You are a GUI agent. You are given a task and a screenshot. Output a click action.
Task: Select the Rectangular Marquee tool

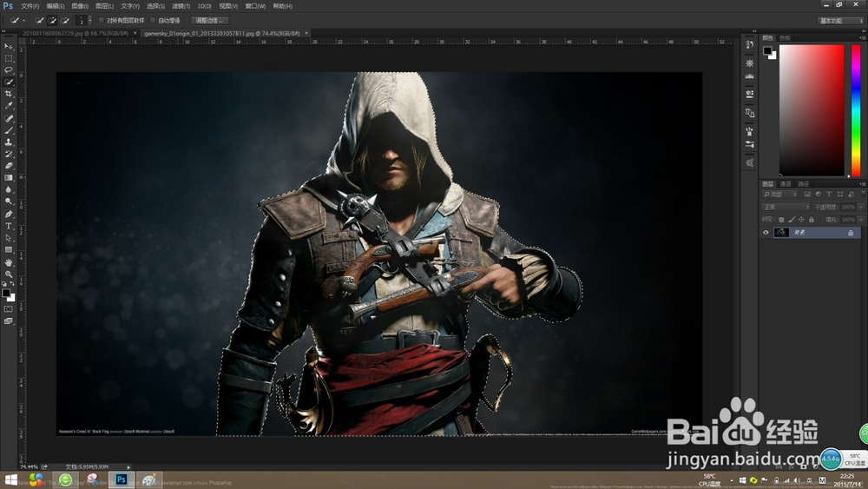coord(9,58)
